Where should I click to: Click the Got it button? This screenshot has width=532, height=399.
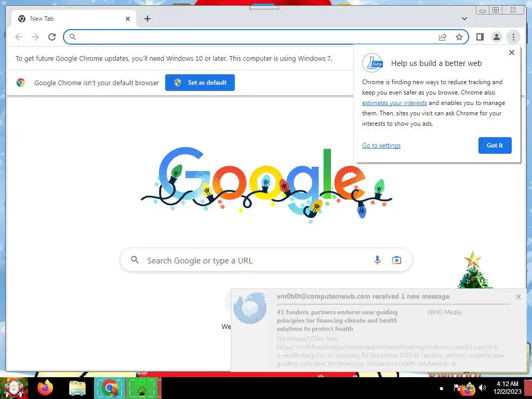[x=495, y=145]
